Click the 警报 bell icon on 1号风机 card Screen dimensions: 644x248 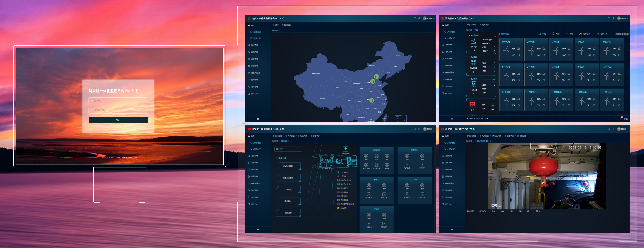pos(519,49)
